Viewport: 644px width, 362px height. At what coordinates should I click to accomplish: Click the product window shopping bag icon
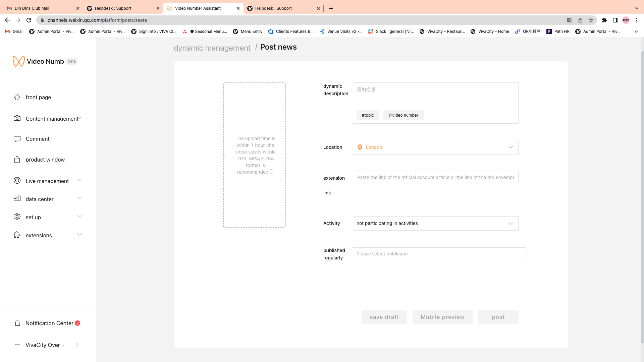[x=17, y=160]
